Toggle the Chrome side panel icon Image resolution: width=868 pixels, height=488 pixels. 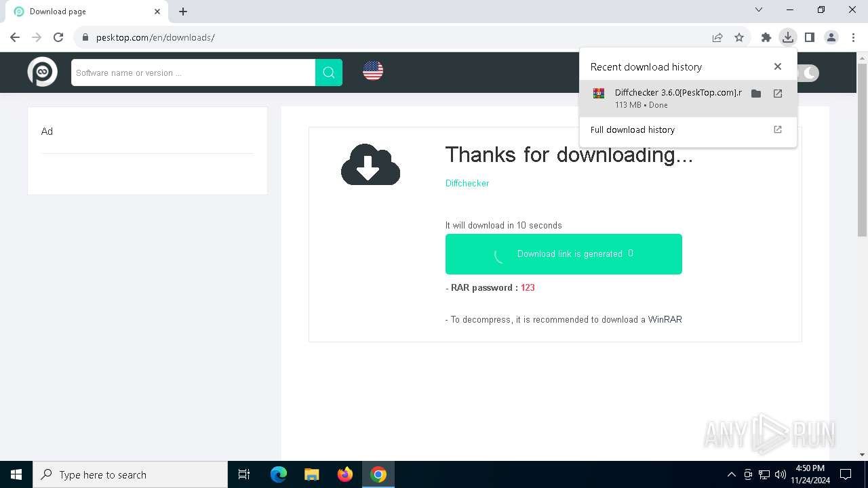(x=809, y=37)
